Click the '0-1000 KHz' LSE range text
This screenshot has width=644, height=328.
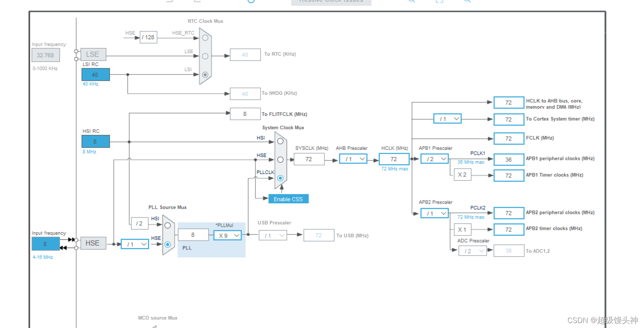(x=45, y=68)
